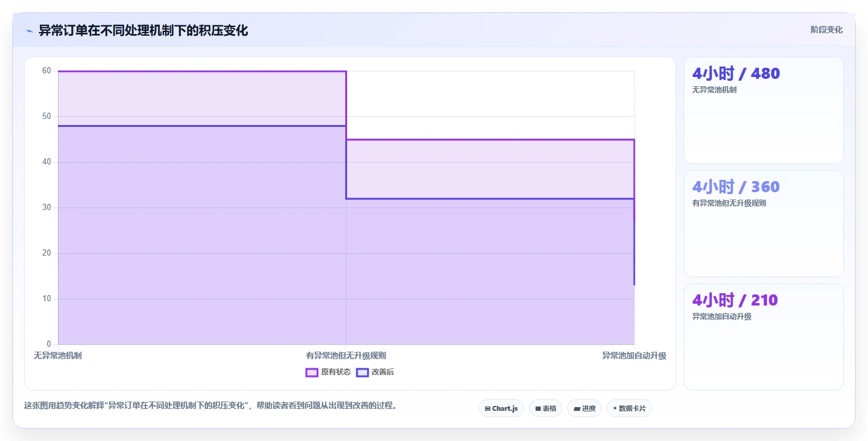Select the Chart.js tag
The image size is (868, 441).
coord(501,408)
